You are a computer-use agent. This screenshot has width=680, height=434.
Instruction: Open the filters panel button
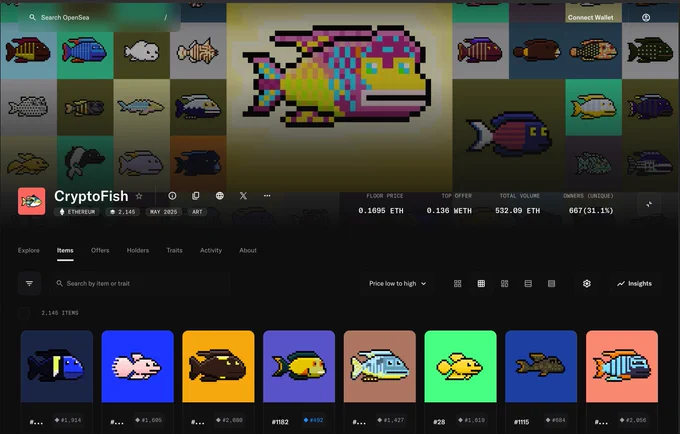[x=29, y=284]
